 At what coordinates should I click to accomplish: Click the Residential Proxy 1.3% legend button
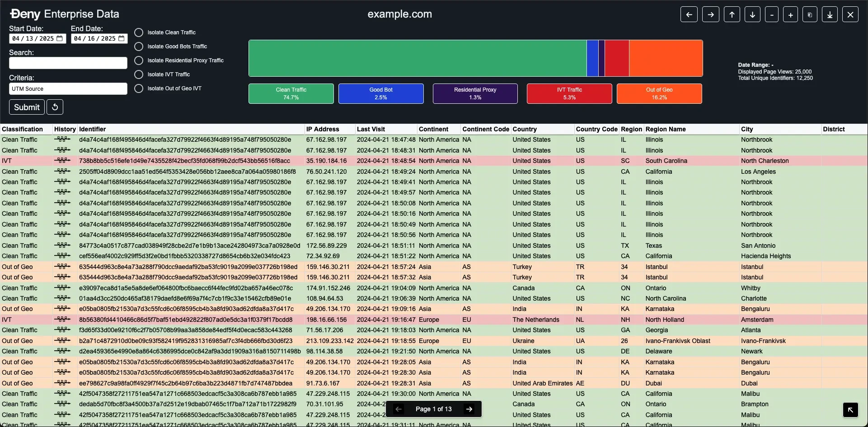[x=475, y=93]
